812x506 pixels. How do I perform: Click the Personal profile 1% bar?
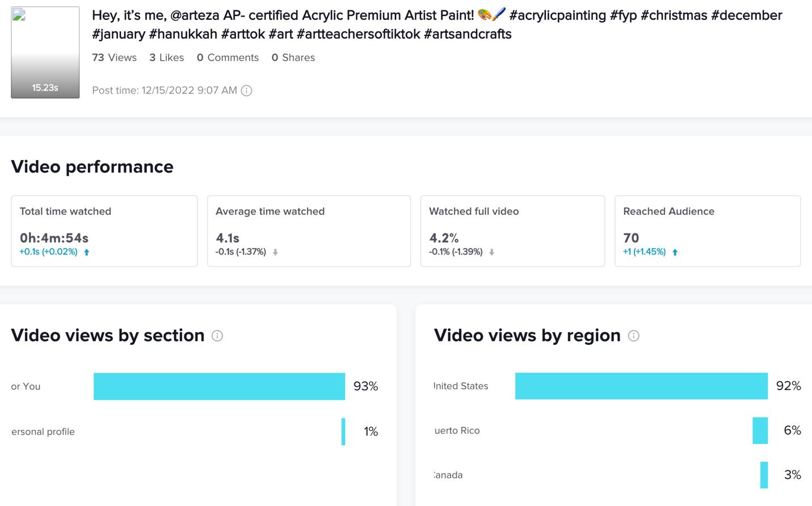coord(343,432)
